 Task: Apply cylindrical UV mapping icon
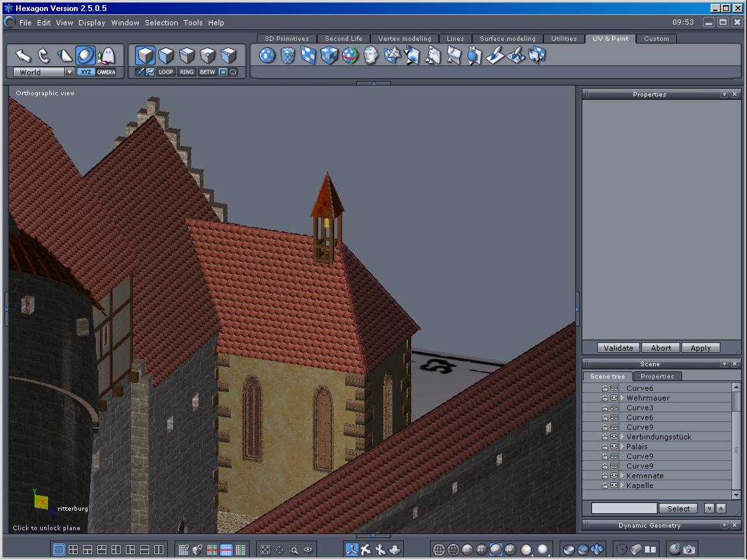[288, 56]
